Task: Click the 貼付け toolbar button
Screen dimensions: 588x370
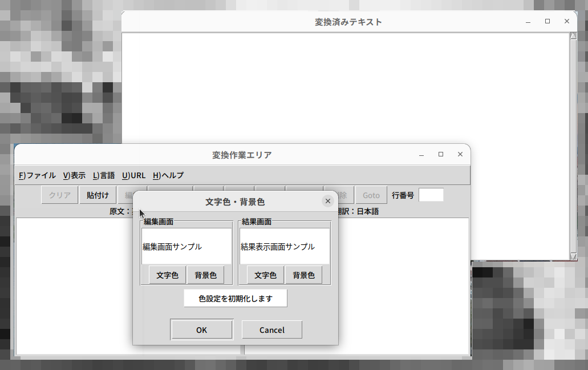Action: point(98,195)
